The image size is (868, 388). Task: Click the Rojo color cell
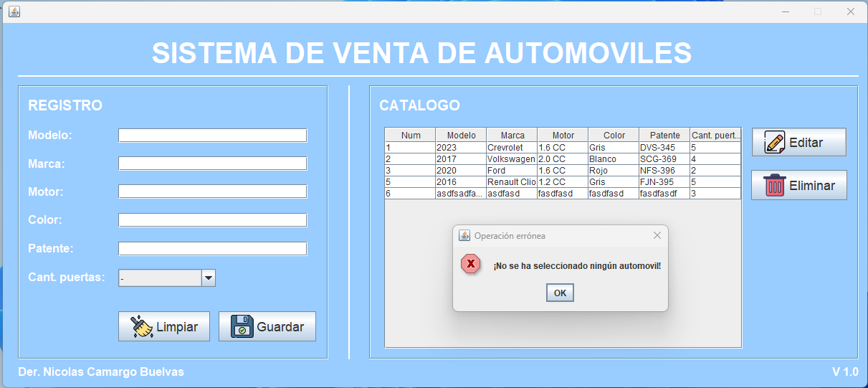[614, 171]
